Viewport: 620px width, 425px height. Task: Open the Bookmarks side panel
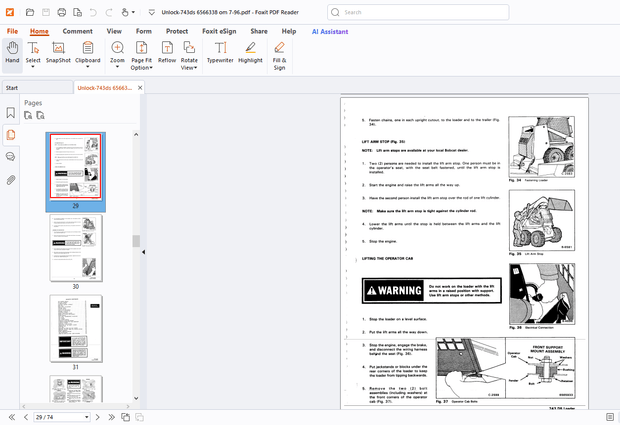coord(11,113)
